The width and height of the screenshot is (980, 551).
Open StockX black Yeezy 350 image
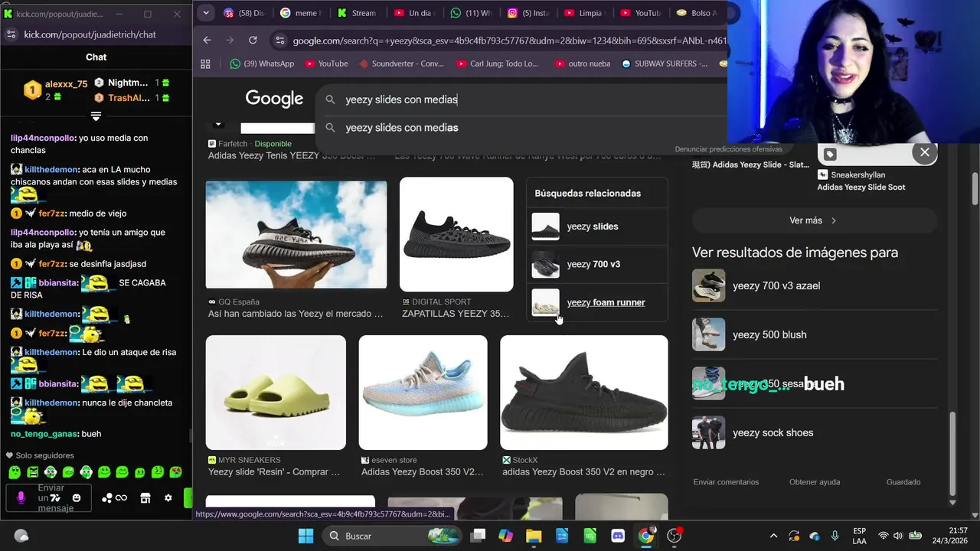[x=584, y=392]
